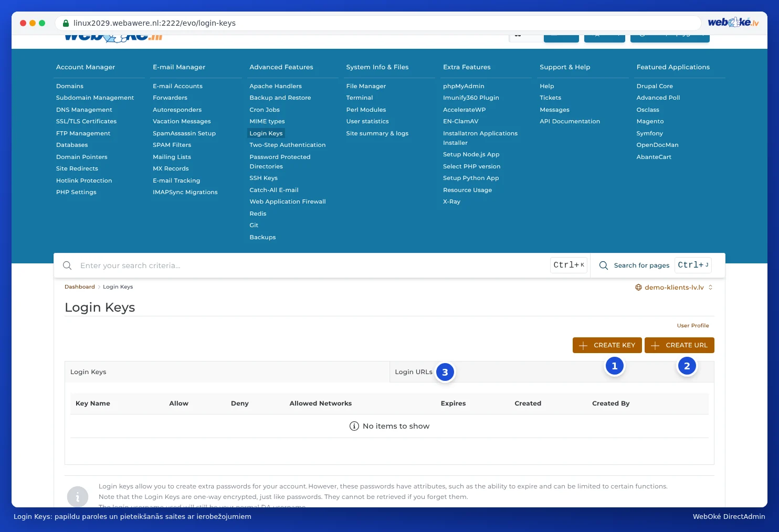Screen dimensions: 779x532
Task: Click the plus icon on CREATE URL
Action: pos(655,345)
